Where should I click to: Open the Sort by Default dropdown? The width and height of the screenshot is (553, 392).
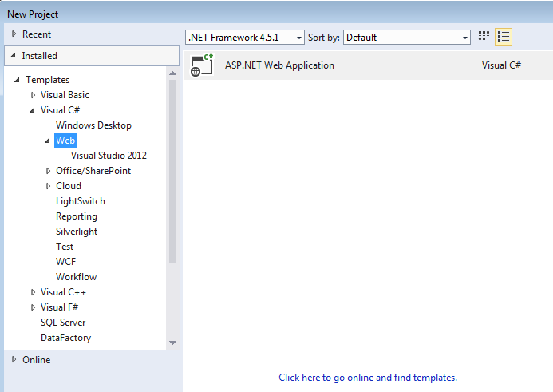(407, 37)
